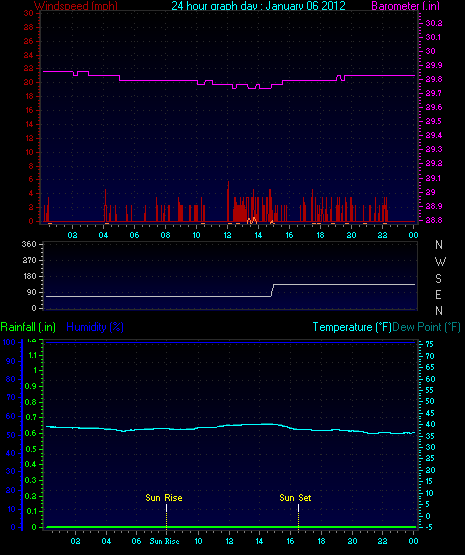Click the Sun Set marker label
Screen dimensions: 465x555
[x=295, y=498]
